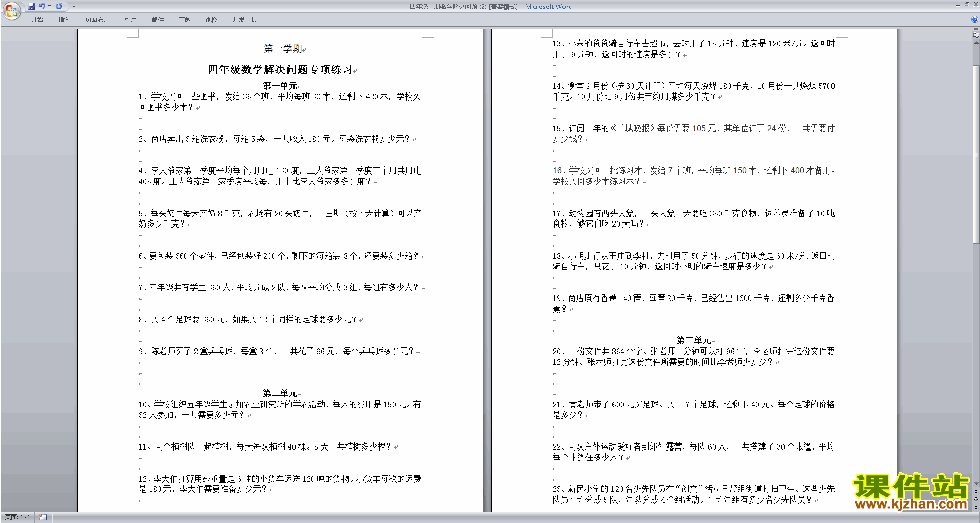Click question 17 about 动物园两头大象
Image resolution: width=980 pixels, height=523 pixels.
[x=694, y=218]
